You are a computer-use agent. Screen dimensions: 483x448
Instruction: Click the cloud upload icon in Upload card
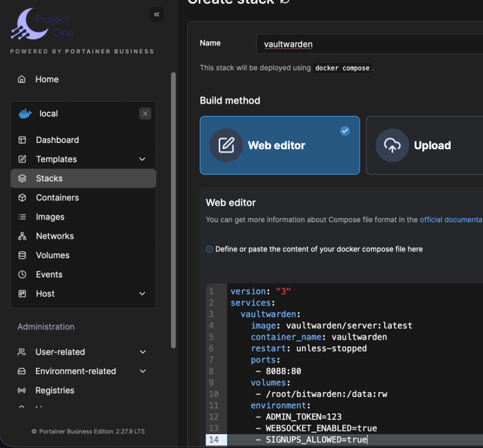pos(392,145)
